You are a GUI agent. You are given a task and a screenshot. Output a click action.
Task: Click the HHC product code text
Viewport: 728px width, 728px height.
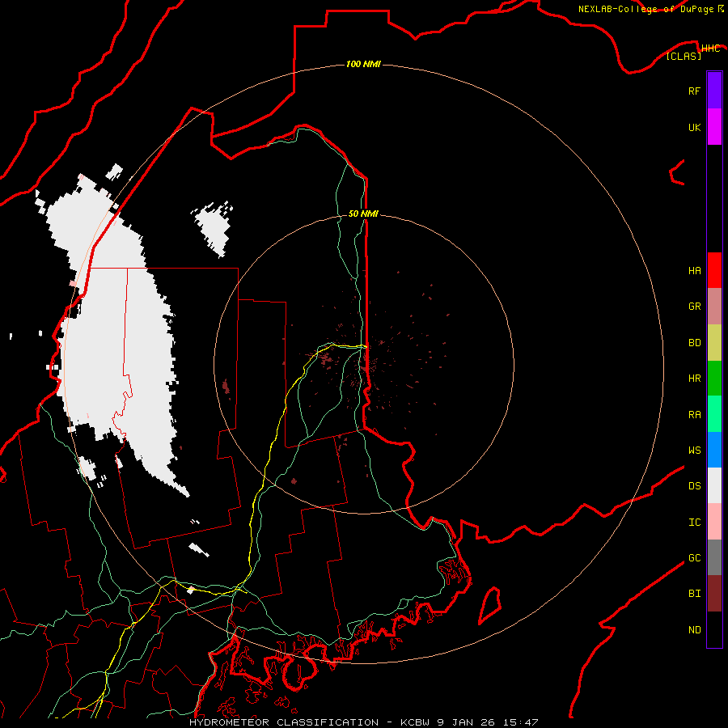710,49
